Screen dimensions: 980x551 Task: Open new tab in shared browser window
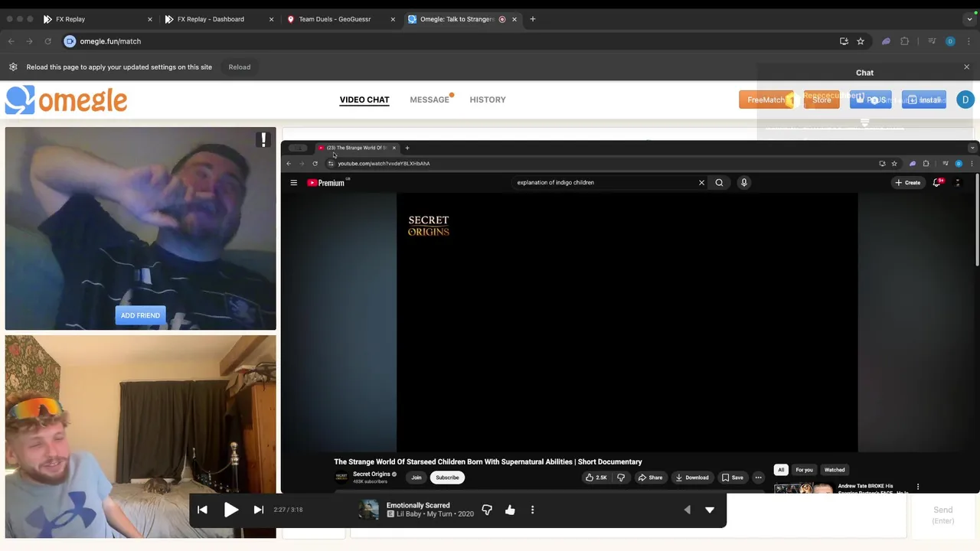407,148
